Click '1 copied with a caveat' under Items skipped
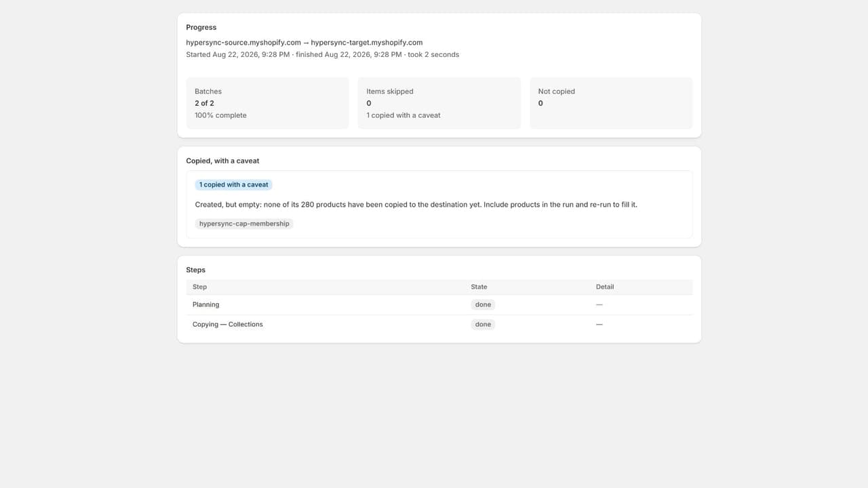 pos(403,115)
